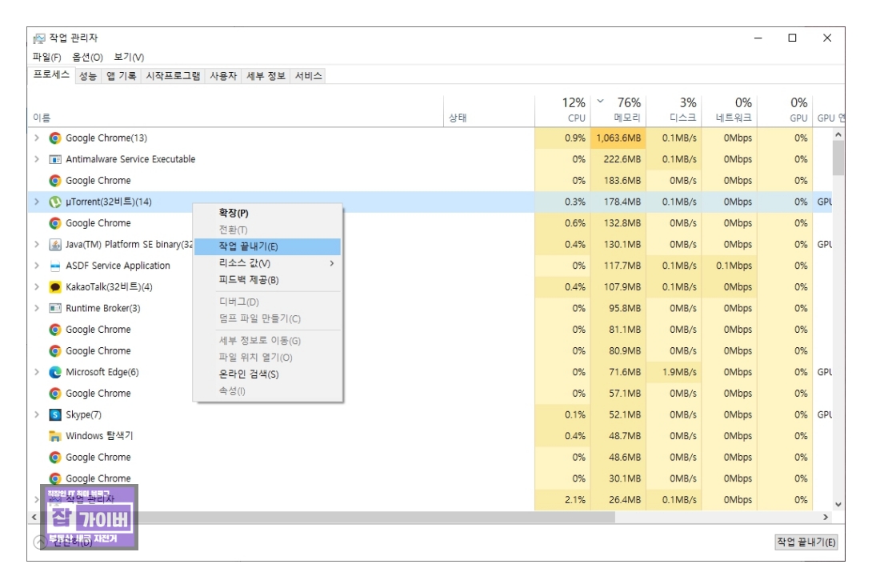Expand the Skype(7) group
The width and height of the screenshot is (872, 588).
(x=37, y=414)
